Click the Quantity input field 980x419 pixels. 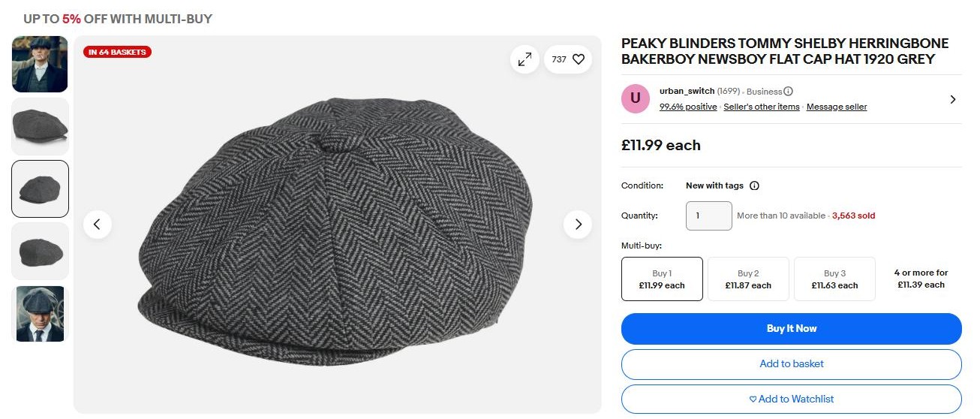point(708,216)
